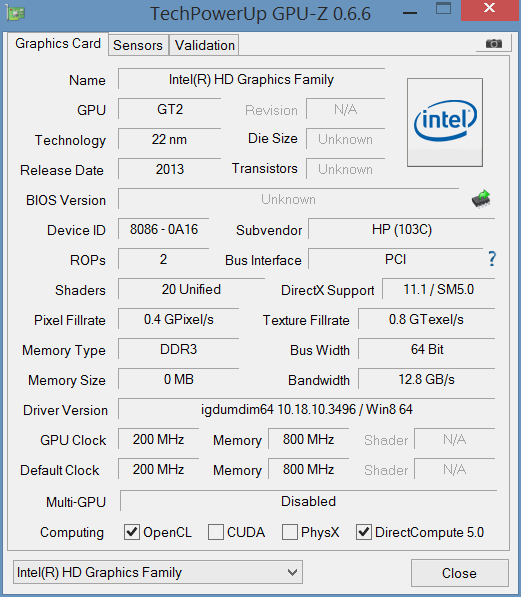Maximize the GPU-Z window

(443, 9)
